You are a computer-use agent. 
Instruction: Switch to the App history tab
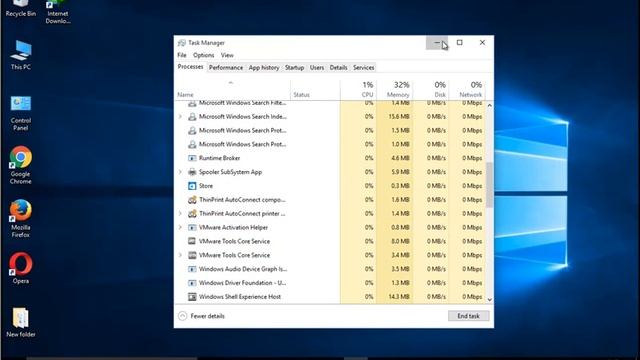pyautogui.click(x=264, y=68)
